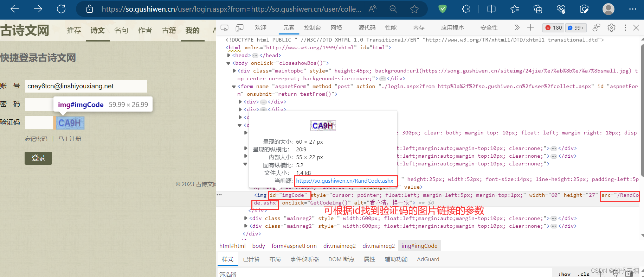
Task: Show more DevTools tabs chevron
Action: point(517,27)
